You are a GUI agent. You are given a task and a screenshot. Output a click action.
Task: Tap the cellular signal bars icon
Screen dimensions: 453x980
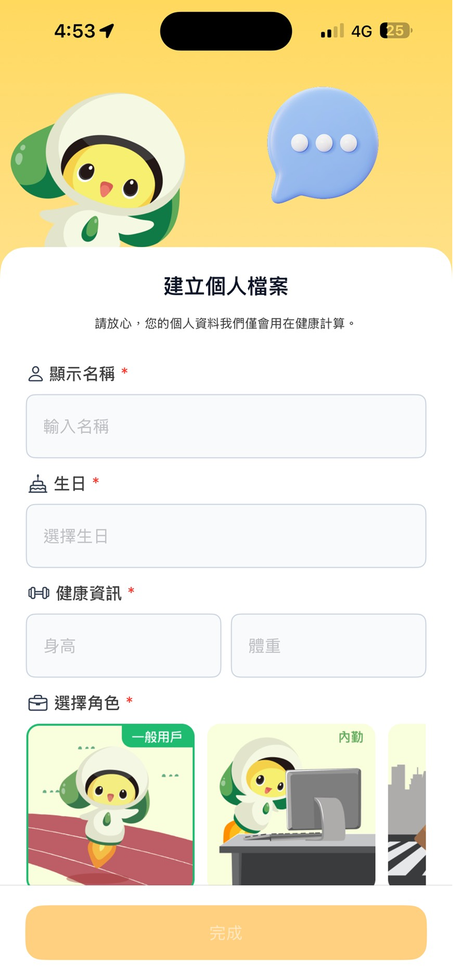[333, 31]
